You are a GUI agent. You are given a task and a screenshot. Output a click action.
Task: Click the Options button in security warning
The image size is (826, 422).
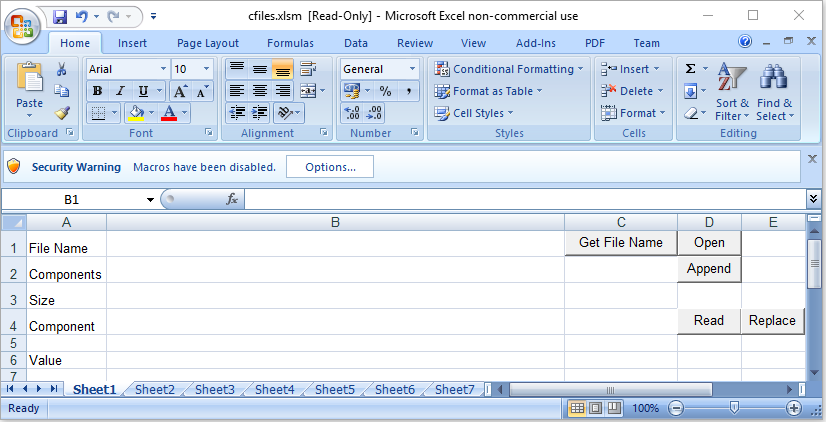329,167
